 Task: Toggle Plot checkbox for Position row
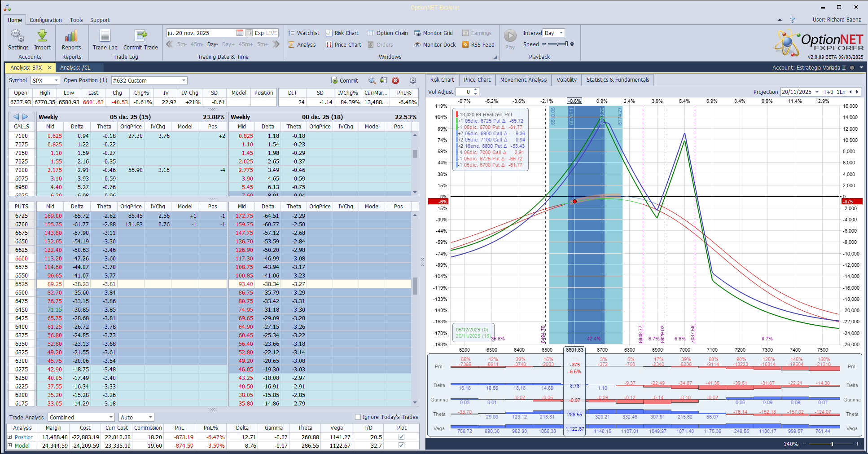click(x=402, y=437)
